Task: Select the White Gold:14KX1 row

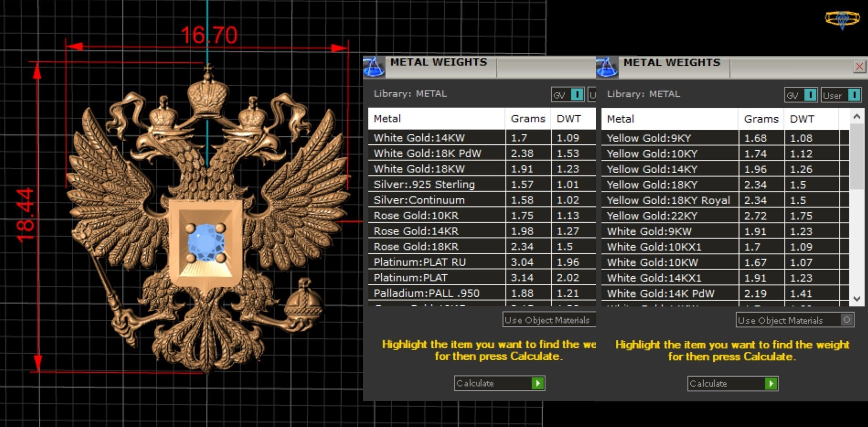Action: (725, 278)
